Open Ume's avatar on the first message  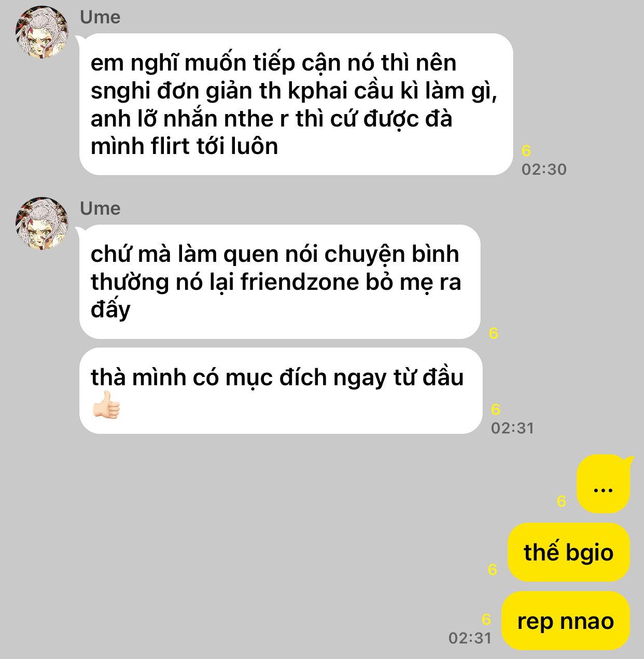click(x=42, y=32)
